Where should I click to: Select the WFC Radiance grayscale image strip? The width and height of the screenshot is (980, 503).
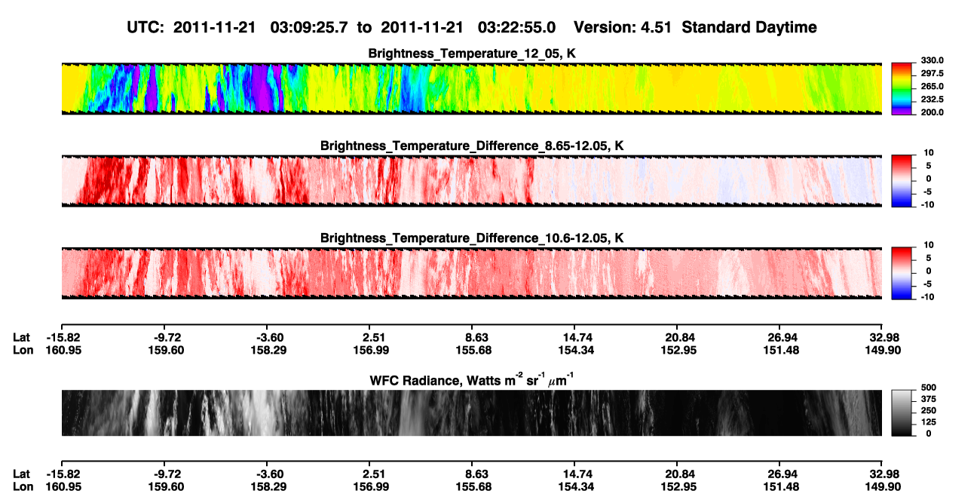coord(471,413)
